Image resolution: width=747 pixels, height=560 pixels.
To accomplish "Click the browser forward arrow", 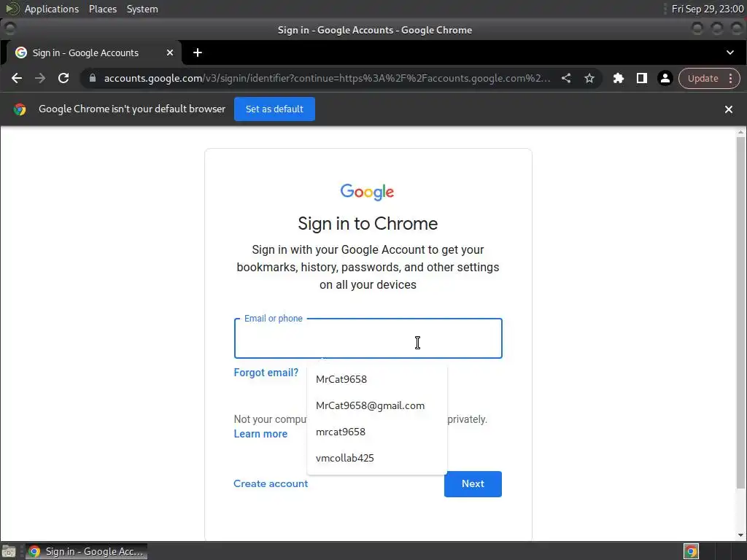I will click(x=40, y=78).
